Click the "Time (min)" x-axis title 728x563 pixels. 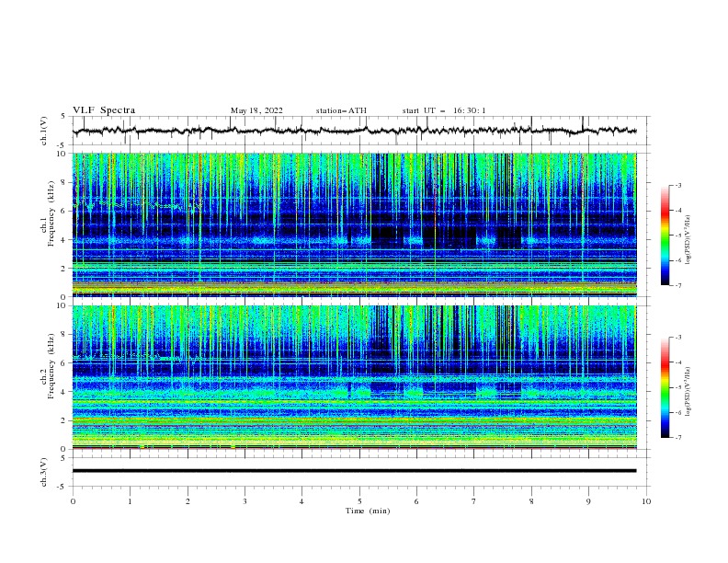coord(368,511)
